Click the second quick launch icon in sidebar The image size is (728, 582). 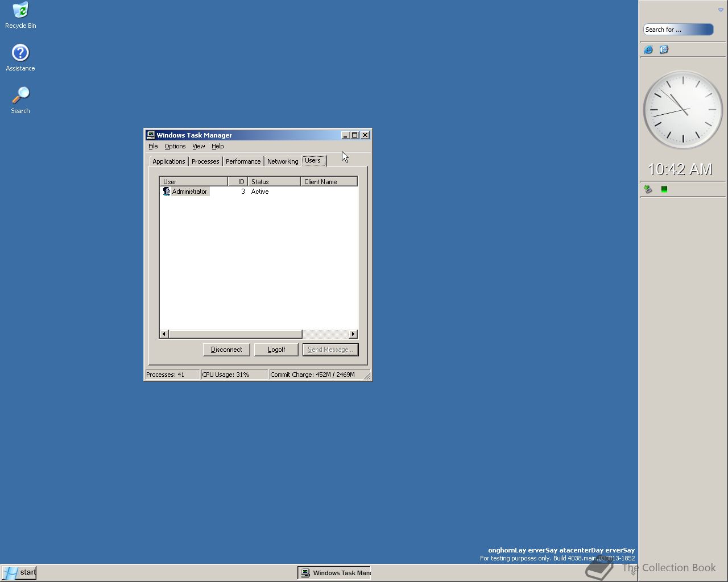pos(664,50)
